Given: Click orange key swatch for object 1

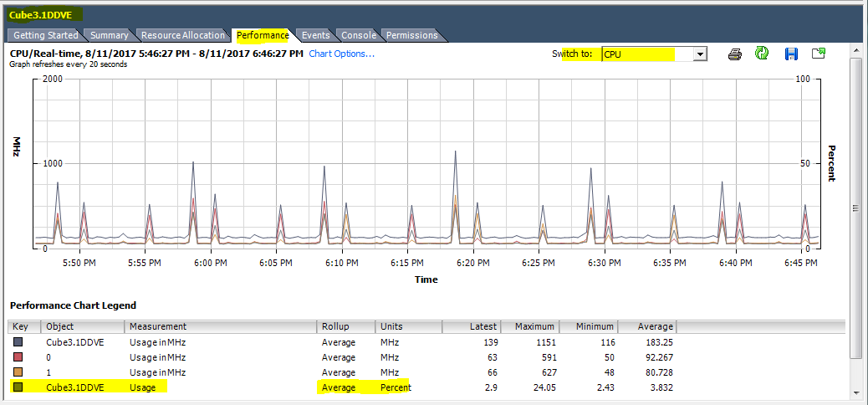Looking at the screenshot, I should click(x=18, y=372).
